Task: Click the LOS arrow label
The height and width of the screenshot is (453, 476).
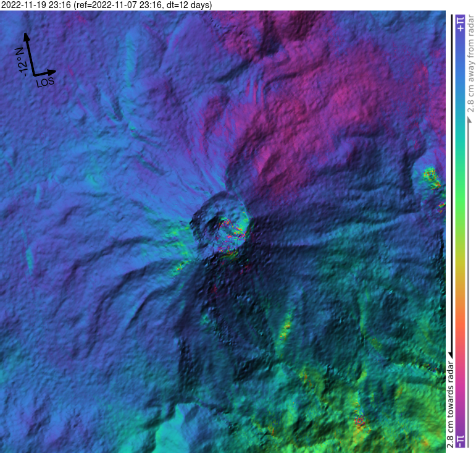Action: coord(45,82)
